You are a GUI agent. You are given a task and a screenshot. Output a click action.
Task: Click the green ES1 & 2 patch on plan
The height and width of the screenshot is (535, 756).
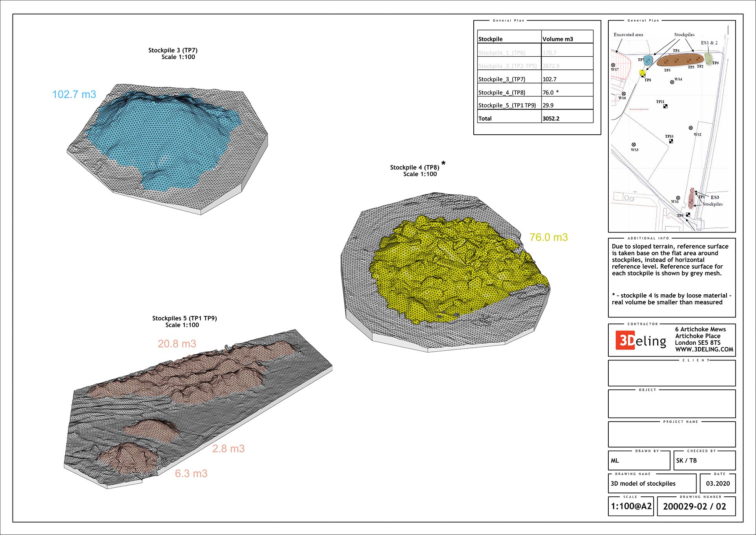[708, 59]
